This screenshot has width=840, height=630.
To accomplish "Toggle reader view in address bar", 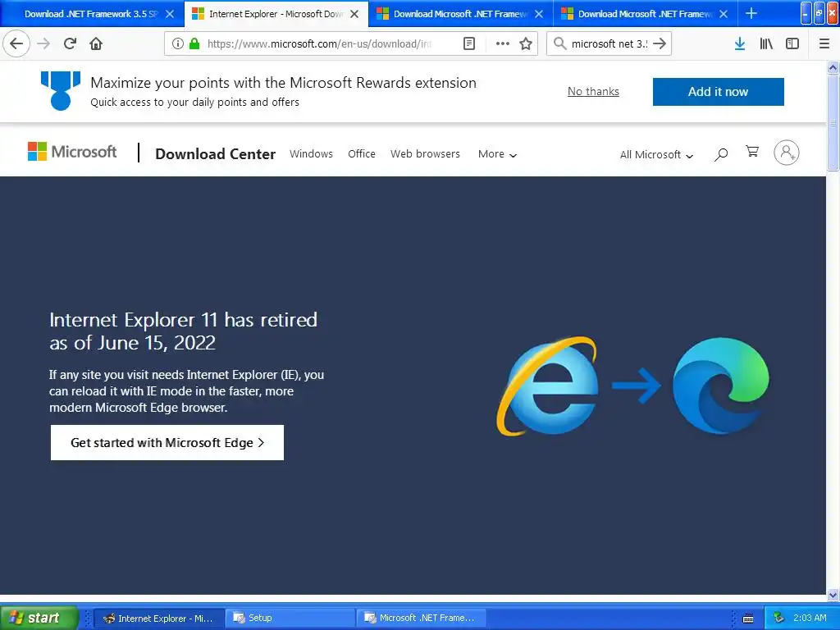I will pos(468,43).
